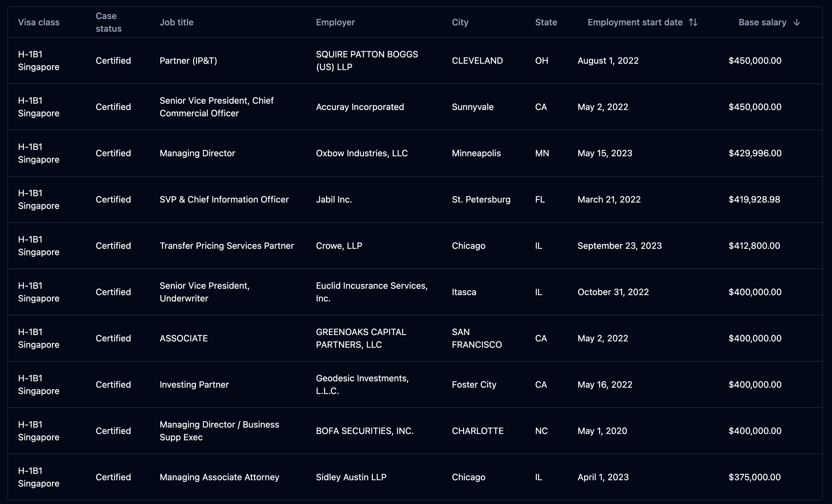Click the $412,800.00 salary value
The image size is (832, 504).
[754, 246]
